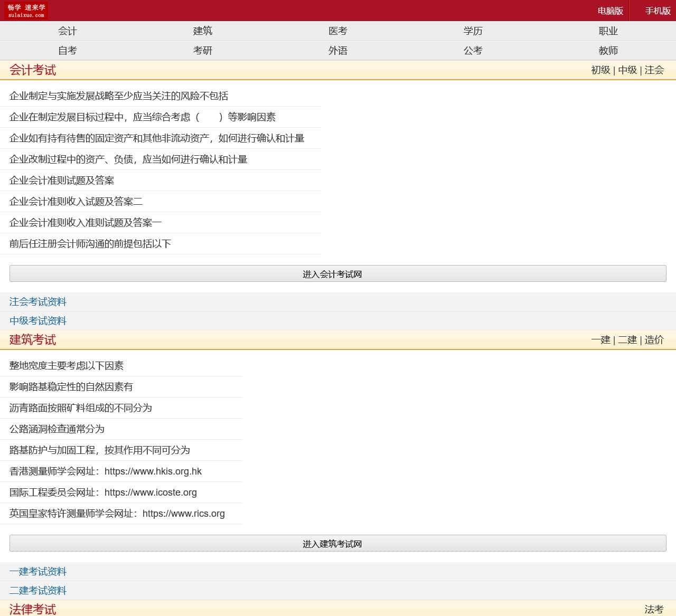Open the 考研 navigation category

coord(203,51)
